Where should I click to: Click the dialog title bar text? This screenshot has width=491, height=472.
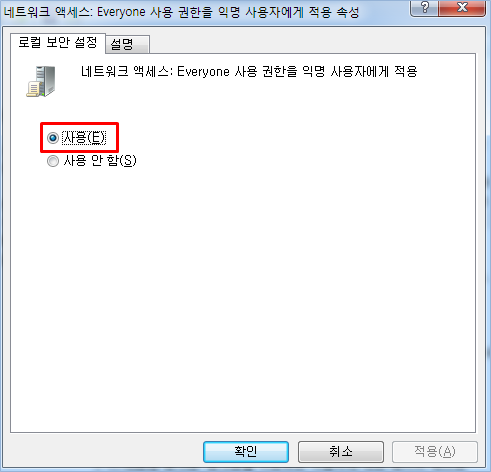coord(181,12)
